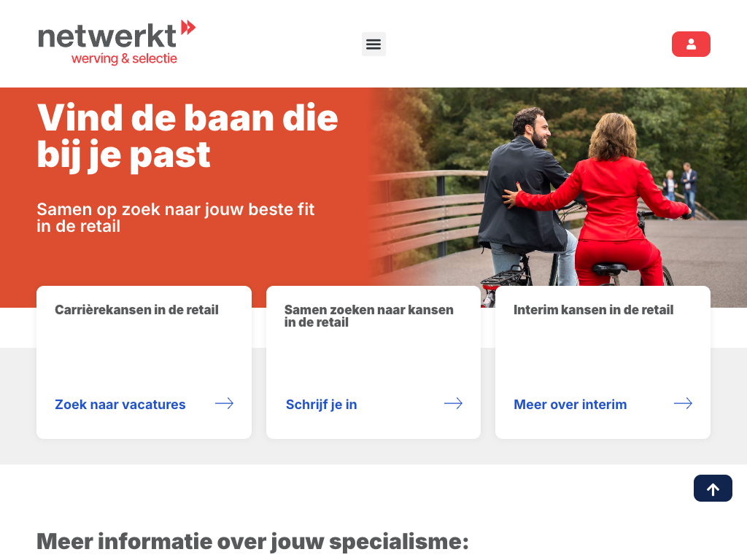Click the netwerkt werving & selectie logo
This screenshot has height=560, width=747.
117,42
